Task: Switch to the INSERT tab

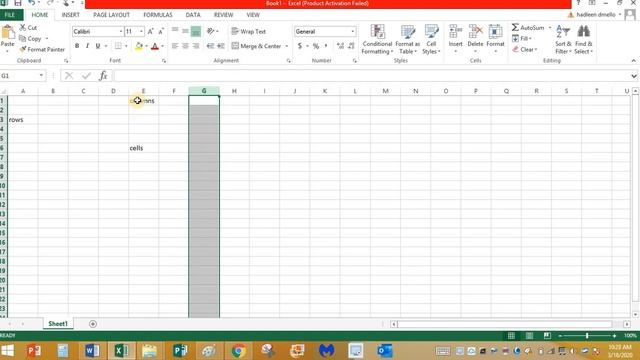Action: pos(71,15)
